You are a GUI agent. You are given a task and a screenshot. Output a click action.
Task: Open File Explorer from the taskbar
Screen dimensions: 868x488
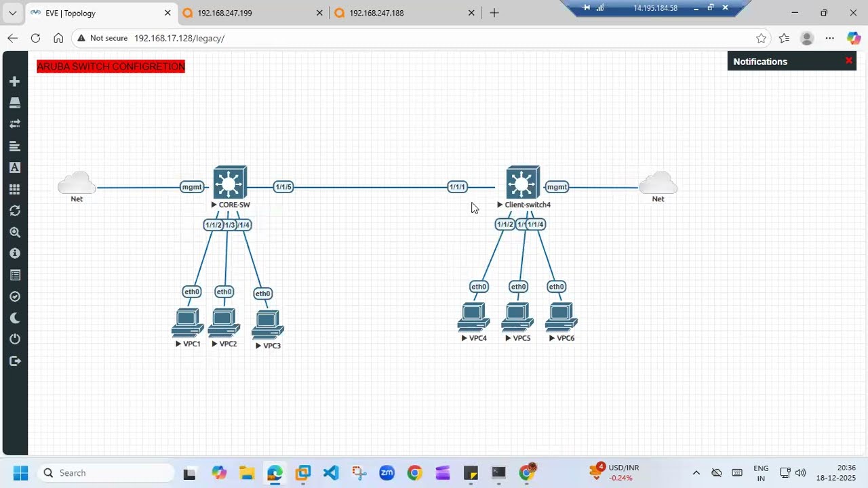(246, 472)
